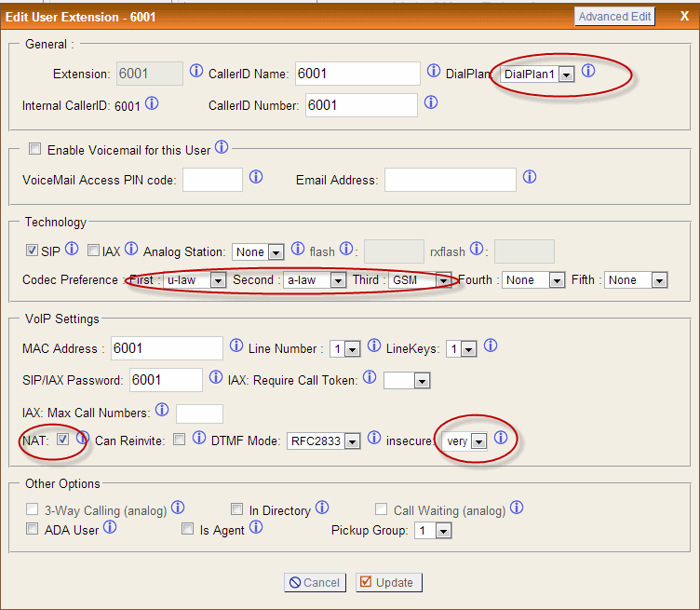Click info icon beside flash label
Viewport: 700px width, 610px height.
pos(346,249)
